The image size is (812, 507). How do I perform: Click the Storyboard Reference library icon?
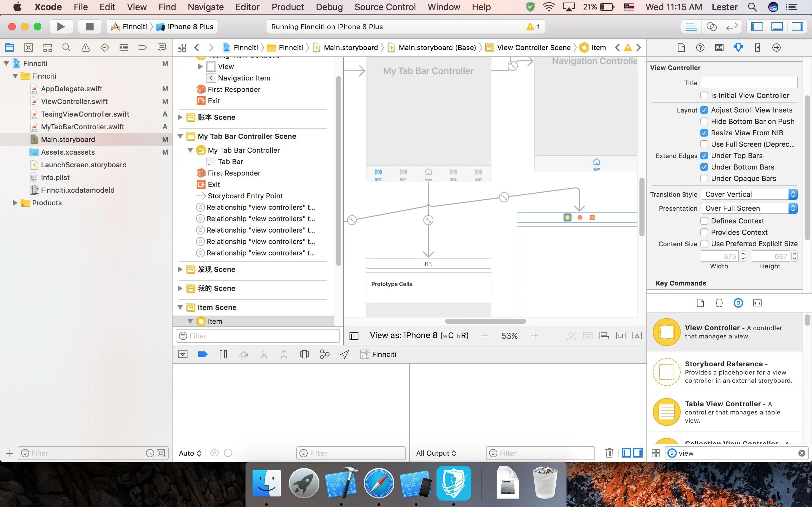[666, 372]
